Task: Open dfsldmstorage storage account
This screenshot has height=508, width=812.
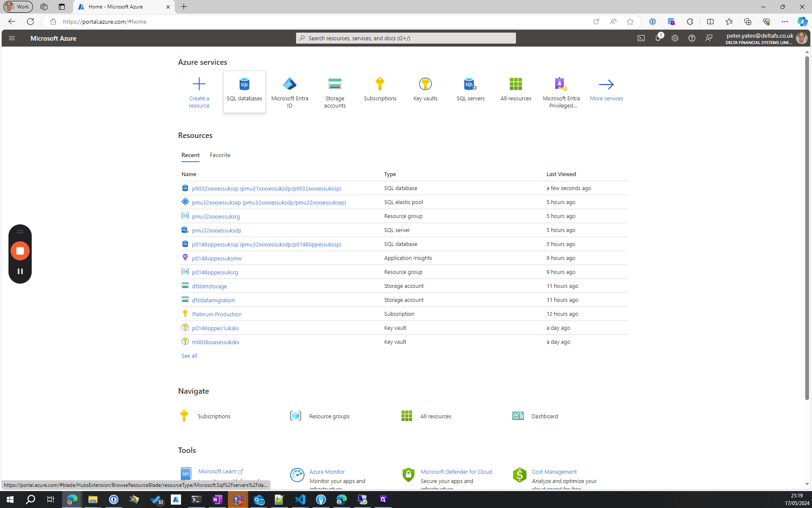Action: pos(209,286)
